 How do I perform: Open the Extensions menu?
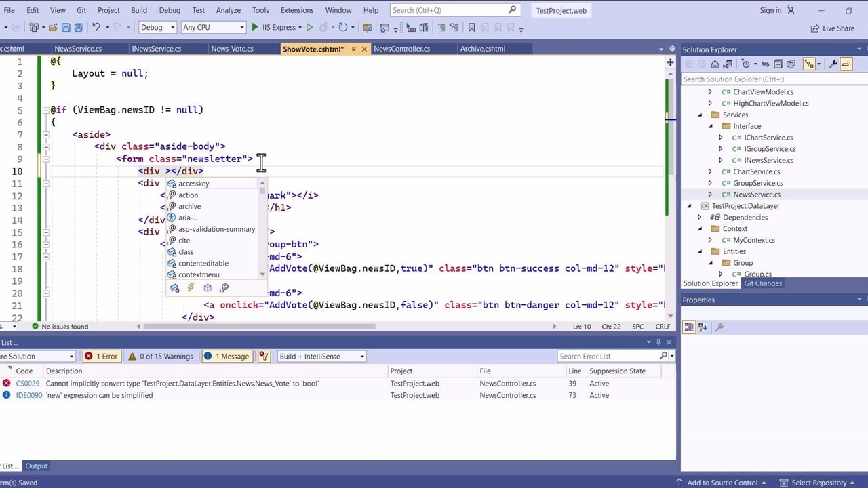[x=296, y=10]
